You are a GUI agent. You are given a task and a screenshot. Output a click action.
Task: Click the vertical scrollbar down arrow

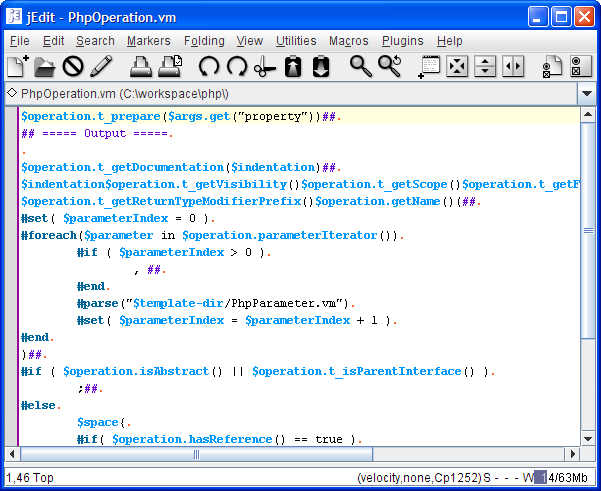[588, 439]
